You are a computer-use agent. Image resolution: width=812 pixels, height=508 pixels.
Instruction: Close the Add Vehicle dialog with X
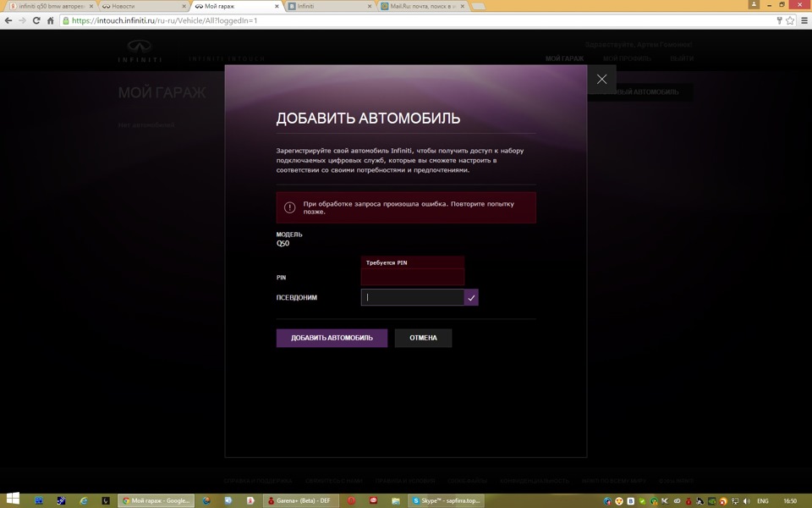(601, 79)
